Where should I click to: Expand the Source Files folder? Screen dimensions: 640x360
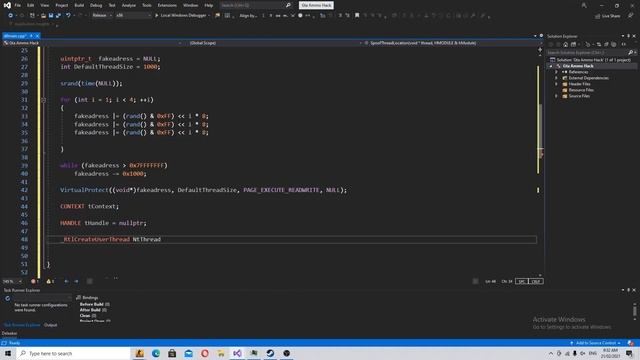click(556, 96)
